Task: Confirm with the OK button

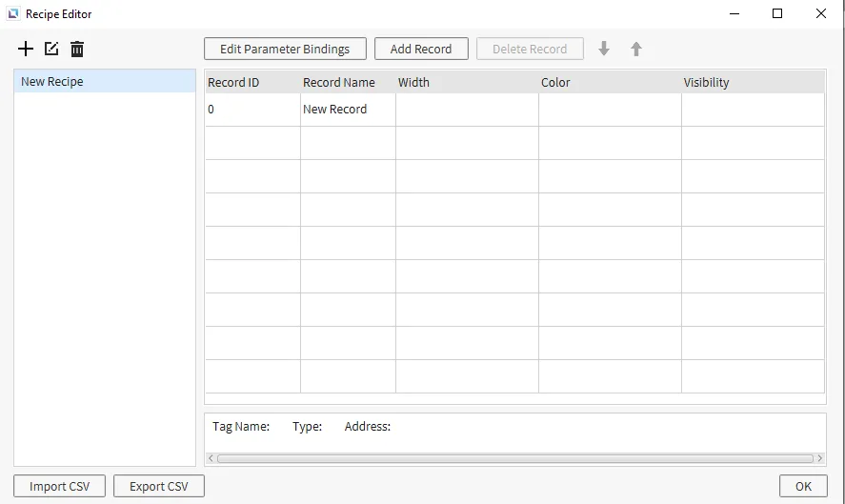Action: tap(803, 486)
